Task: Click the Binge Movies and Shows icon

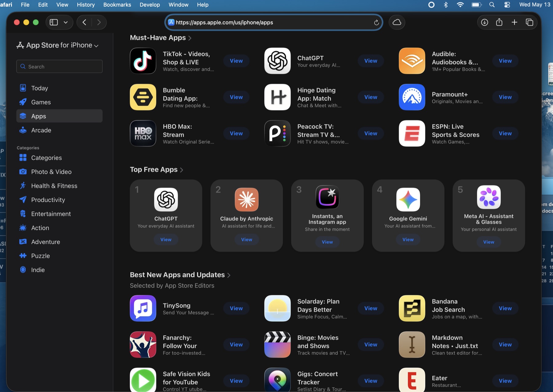Action: (x=277, y=344)
